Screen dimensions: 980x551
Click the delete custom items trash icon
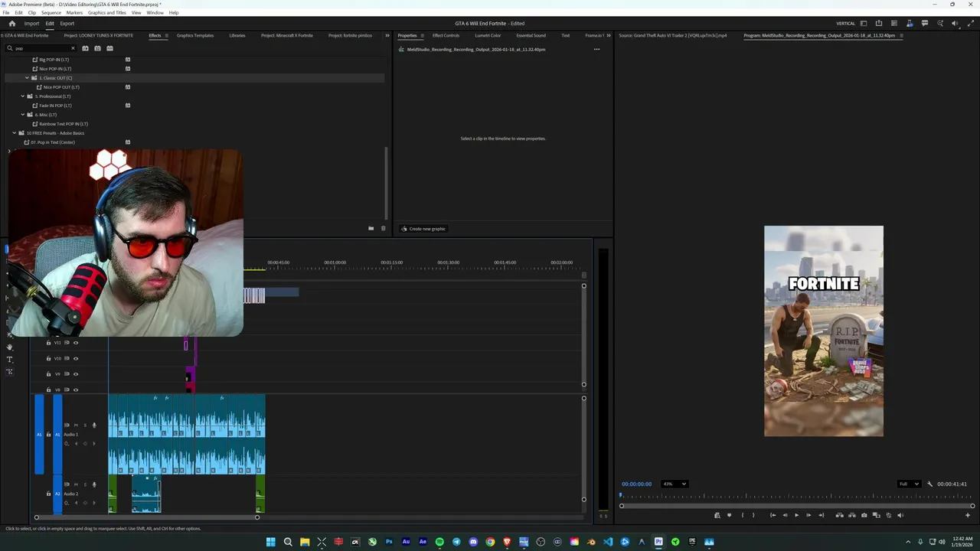coord(384,228)
